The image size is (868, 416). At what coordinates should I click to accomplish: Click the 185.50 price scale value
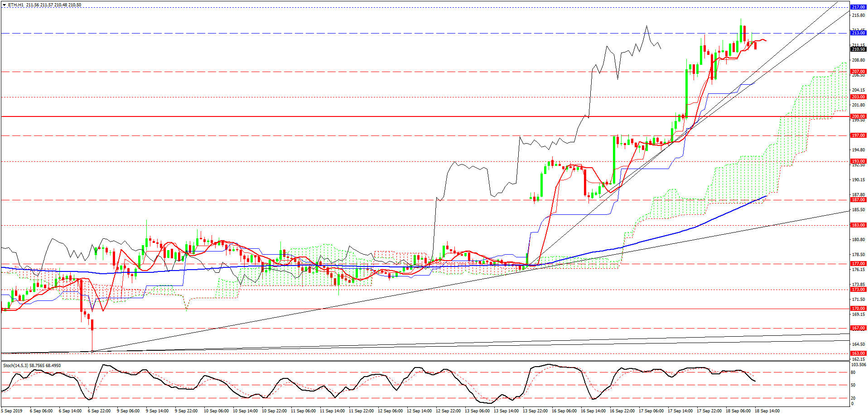coord(858,209)
